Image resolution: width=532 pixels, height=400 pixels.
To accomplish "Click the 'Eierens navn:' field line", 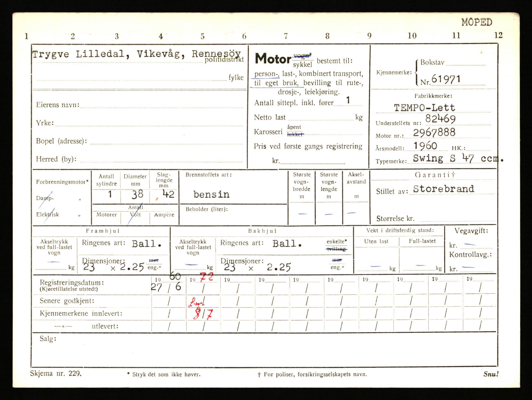I will 161,105.
